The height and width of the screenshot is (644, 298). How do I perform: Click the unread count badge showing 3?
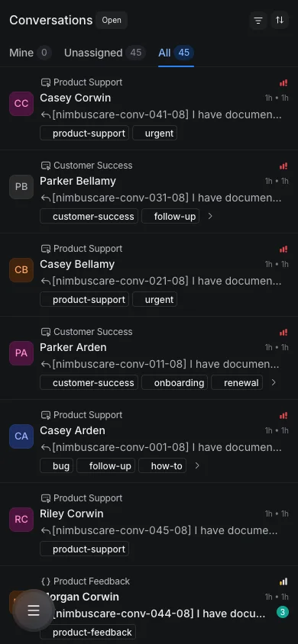(283, 613)
